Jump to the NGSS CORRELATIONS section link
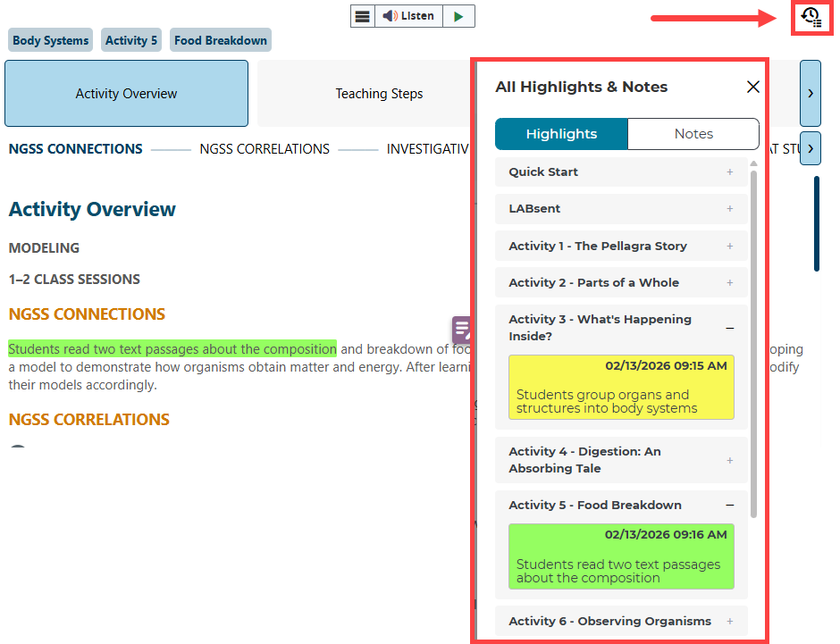 265,149
